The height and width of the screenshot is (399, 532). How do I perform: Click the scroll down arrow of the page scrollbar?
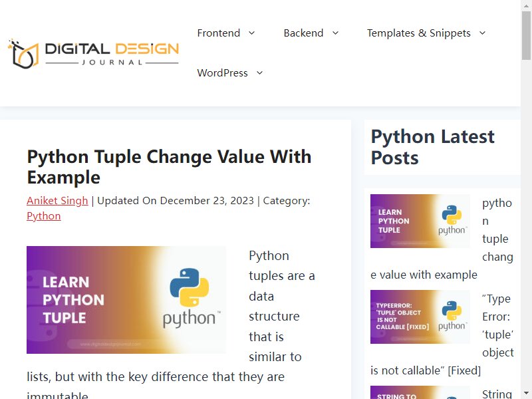click(x=526, y=394)
